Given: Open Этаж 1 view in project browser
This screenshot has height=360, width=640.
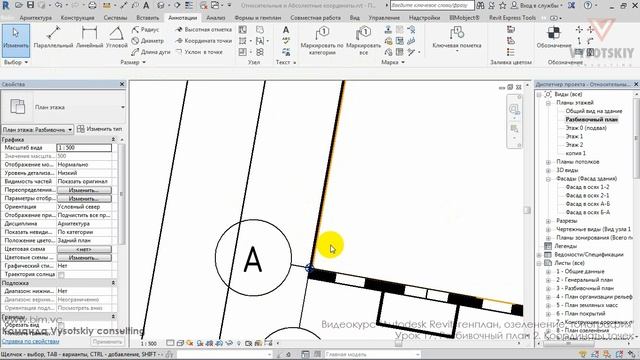Looking at the screenshot, I should click(x=574, y=136).
